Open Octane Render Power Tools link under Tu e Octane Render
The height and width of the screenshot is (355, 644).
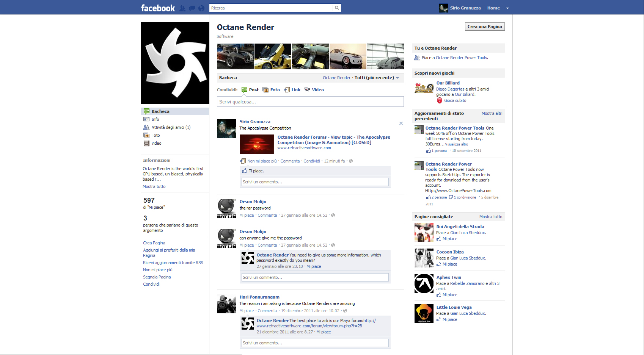pos(462,58)
